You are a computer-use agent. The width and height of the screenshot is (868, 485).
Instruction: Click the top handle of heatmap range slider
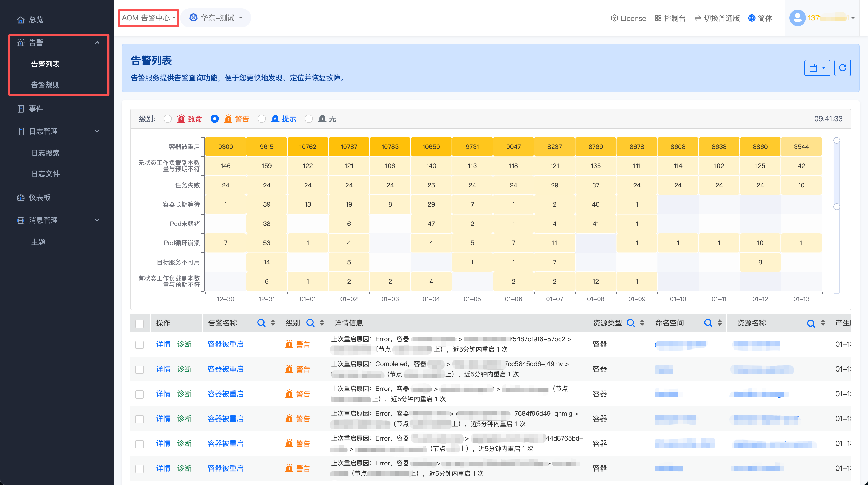[x=836, y=140]
